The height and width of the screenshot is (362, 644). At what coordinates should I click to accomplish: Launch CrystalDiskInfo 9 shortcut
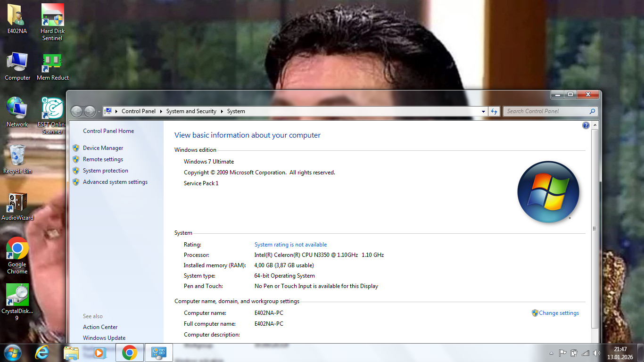tap(17, 302)
